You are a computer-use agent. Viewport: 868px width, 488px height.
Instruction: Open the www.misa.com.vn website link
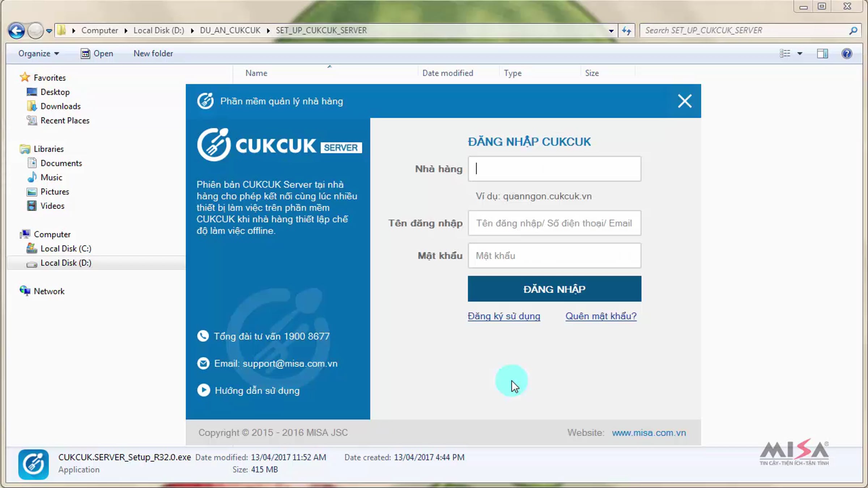(649, 433)
